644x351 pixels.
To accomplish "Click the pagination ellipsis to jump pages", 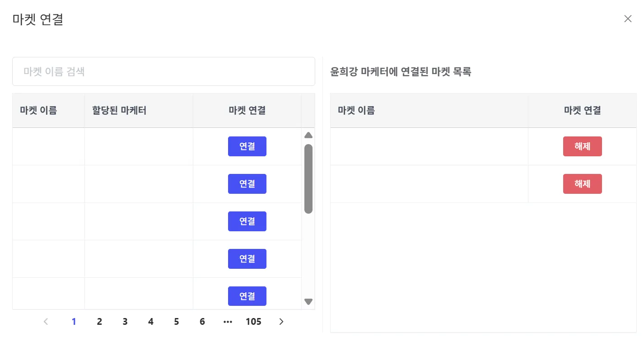I will [x=228, y=322].
